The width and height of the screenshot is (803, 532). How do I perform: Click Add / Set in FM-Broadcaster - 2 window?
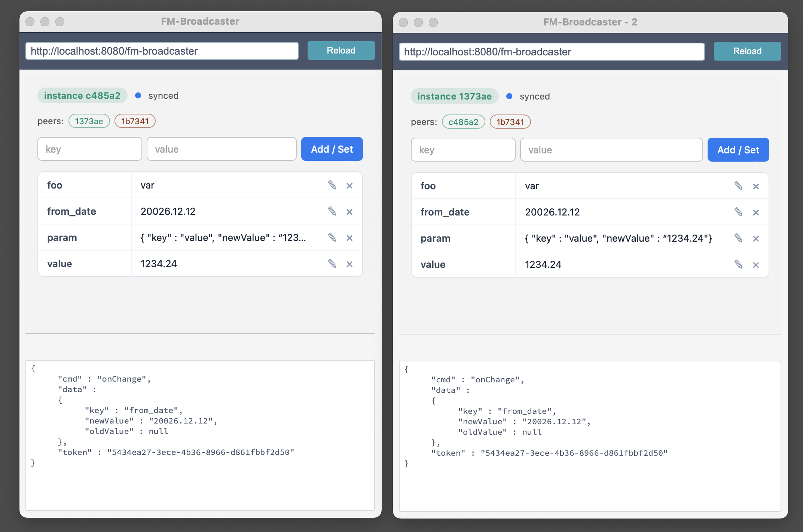[738, 150]
